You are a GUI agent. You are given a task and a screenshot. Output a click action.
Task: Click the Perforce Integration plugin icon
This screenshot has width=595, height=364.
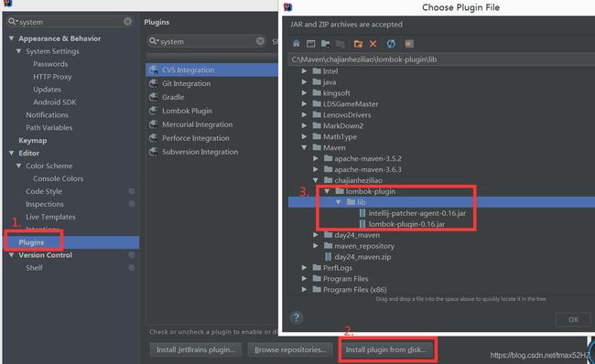154,138
